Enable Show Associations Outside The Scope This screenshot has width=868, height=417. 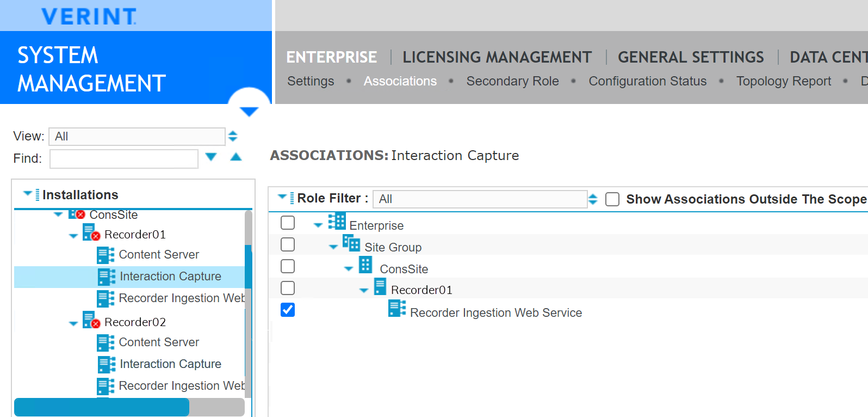(612, 199)
